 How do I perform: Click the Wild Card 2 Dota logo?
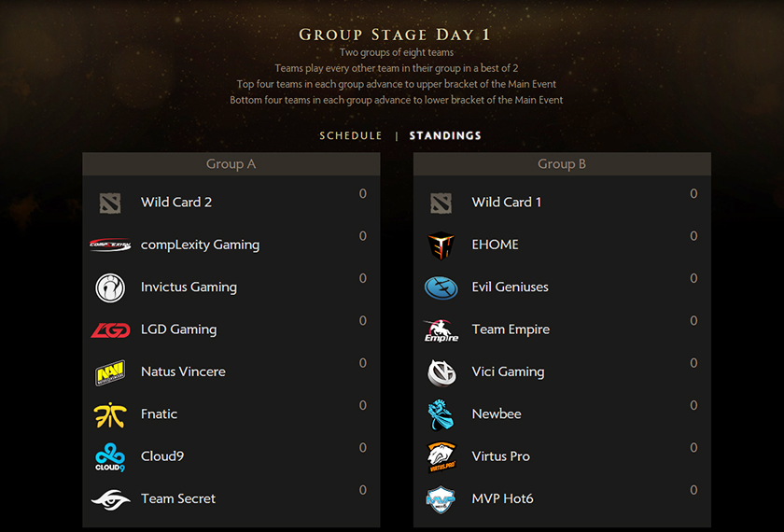(110, 203)
